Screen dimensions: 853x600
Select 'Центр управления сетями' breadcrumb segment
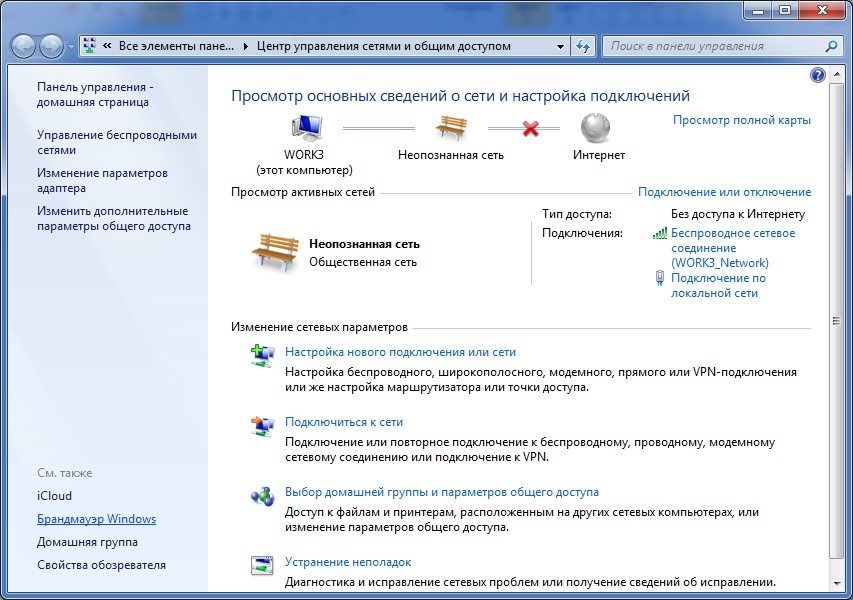pyautogui.click(x=384, y=46)
